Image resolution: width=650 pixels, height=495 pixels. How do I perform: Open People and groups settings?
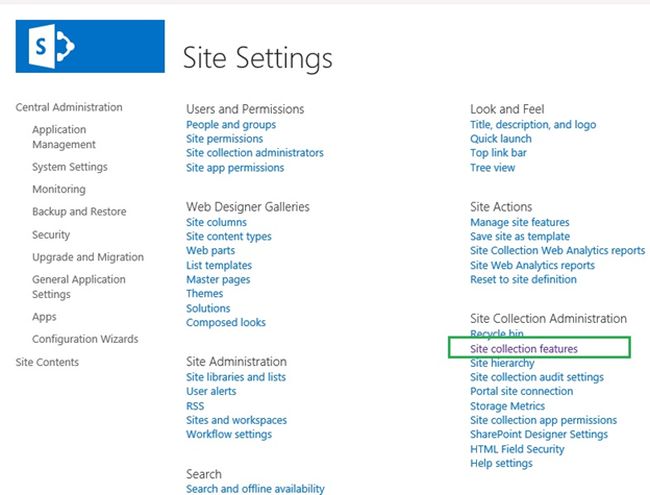[231, 125]
